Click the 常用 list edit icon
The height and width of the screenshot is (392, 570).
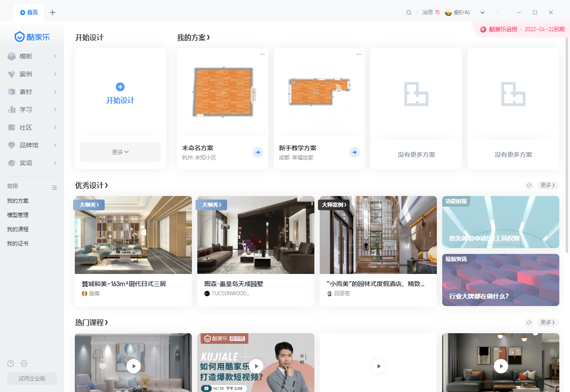click(54, 187)
